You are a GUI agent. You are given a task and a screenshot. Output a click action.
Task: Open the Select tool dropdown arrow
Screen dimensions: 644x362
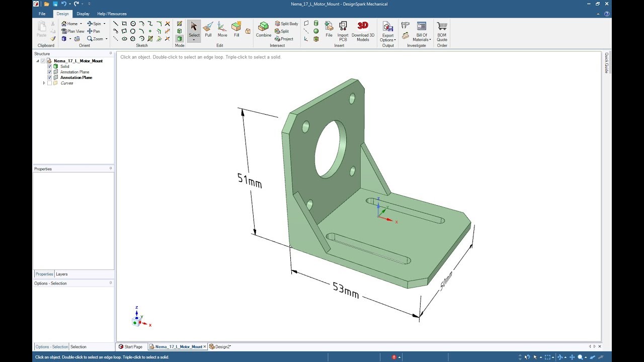[x=194, y=40]
